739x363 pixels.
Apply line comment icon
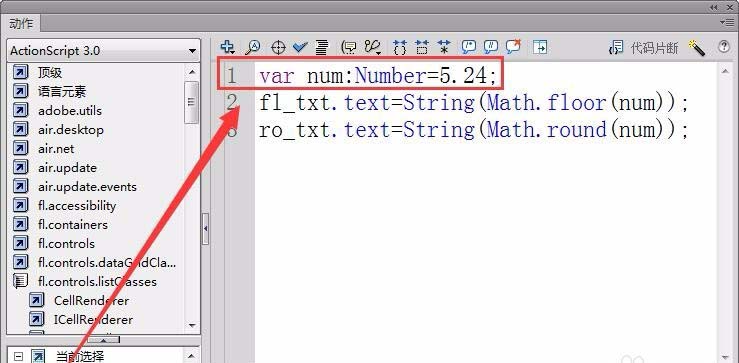click(491, 46)
